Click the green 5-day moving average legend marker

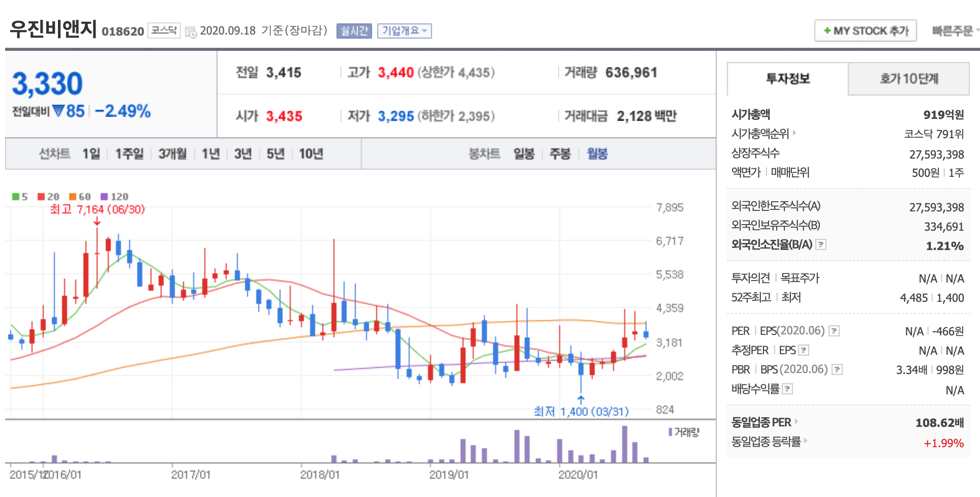[16, 197]
